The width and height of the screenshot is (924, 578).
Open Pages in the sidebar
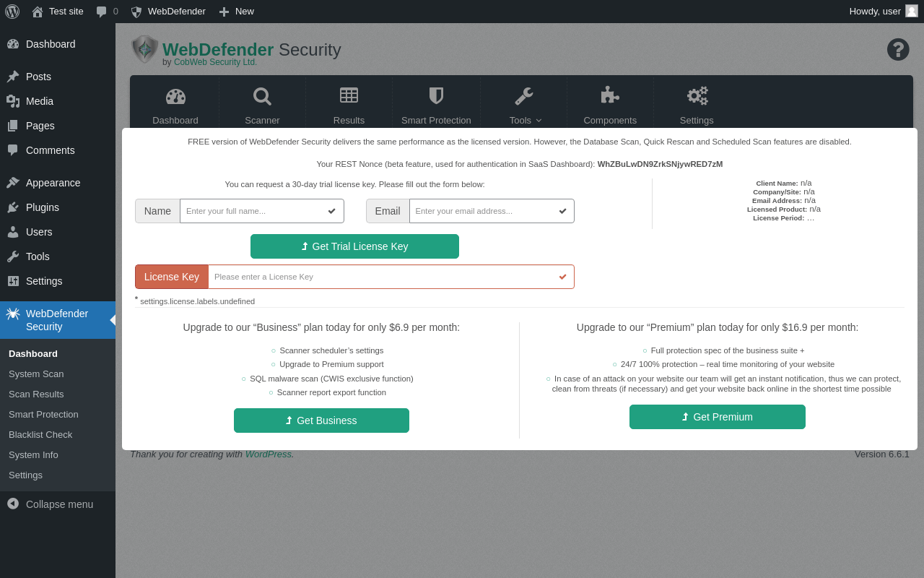coord(58,126)
